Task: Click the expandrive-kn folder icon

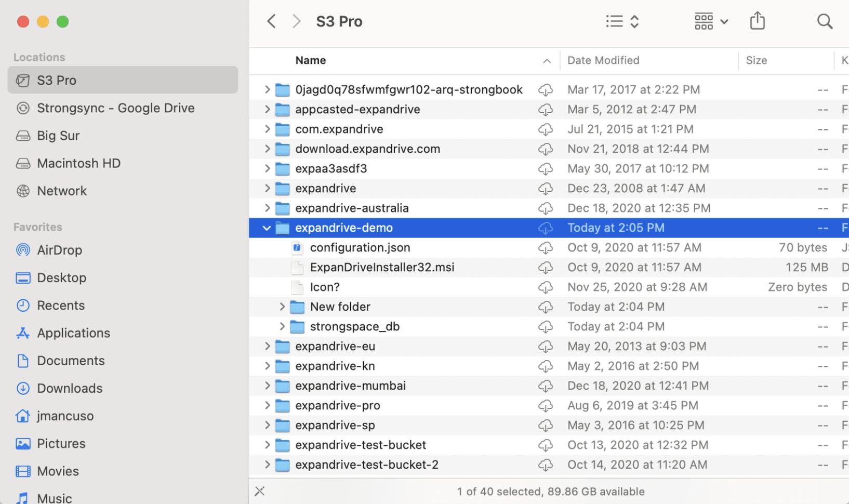Action: 282,366
